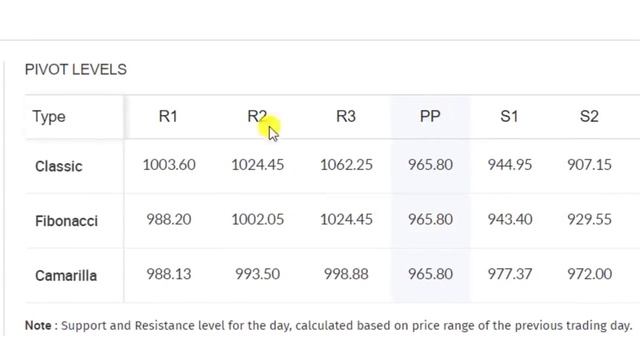Click the Type column header

pyautogui.click(x=49, y=117)
